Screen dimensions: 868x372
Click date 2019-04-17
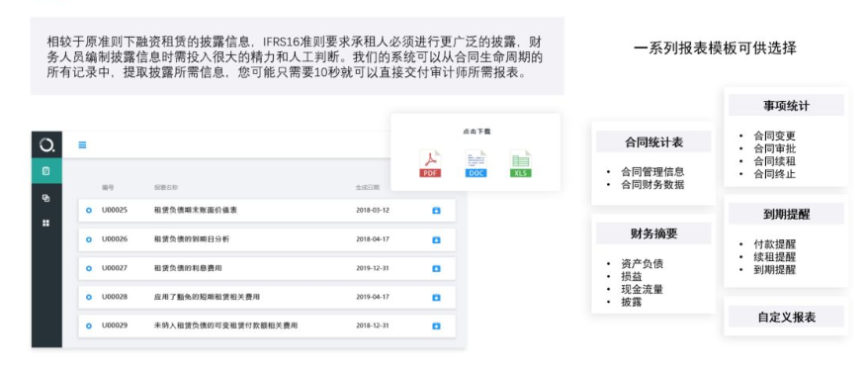(373, 297)
